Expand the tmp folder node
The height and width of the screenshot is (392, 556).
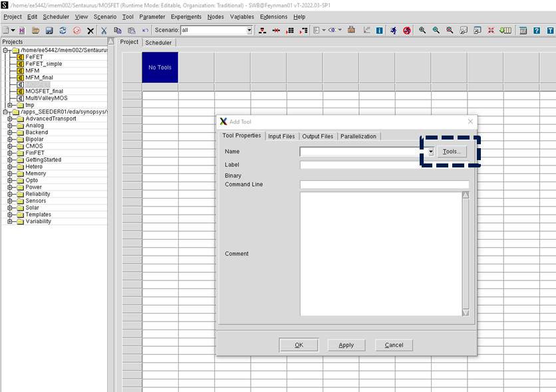pyautogui.click(x=10, y=105)
